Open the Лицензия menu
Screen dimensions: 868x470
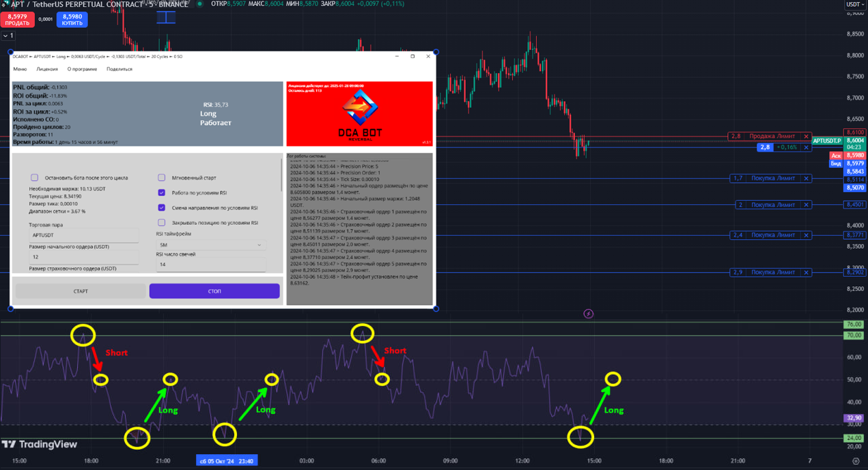coord(47,69)
